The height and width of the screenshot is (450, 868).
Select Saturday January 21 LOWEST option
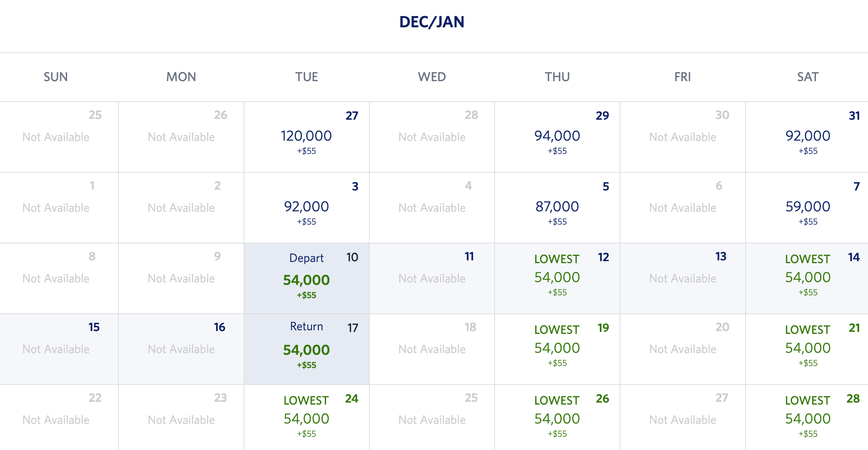[x=807, y=348]
